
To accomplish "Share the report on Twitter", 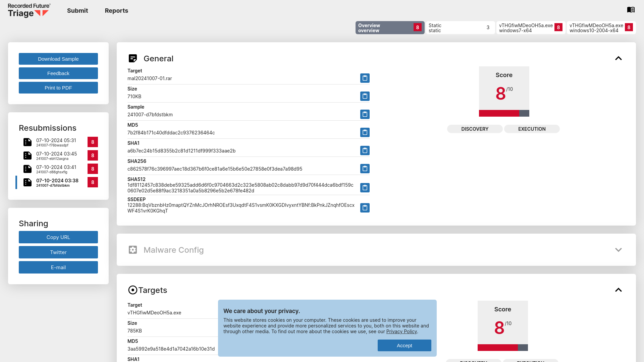I will (x=58, y=252).
